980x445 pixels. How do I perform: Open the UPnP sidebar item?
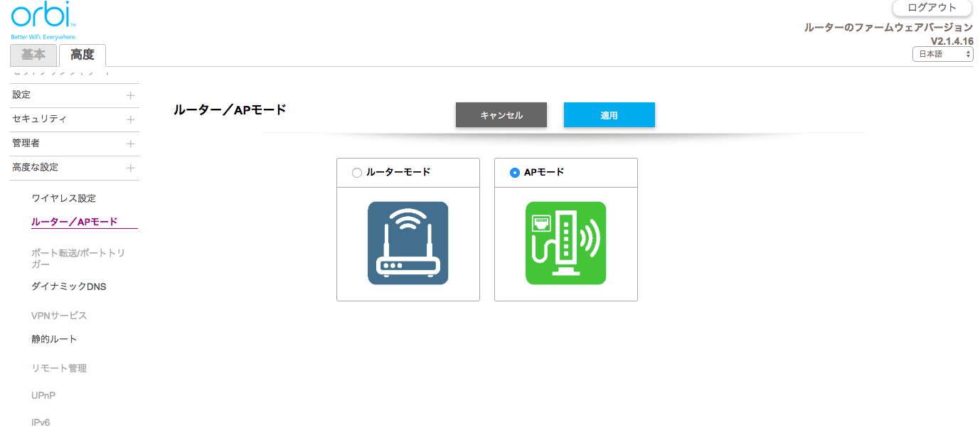click(43, 395)
